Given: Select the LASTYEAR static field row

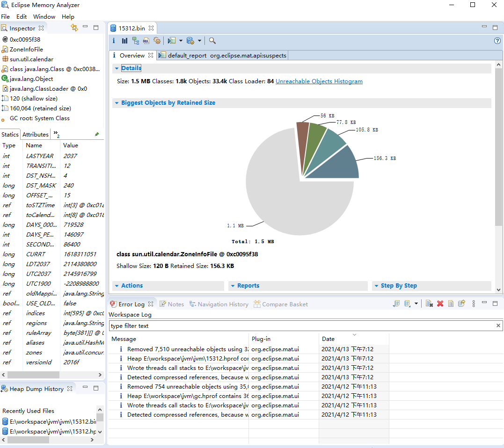Looking at the screenshot, I should [x=52, y=156].
